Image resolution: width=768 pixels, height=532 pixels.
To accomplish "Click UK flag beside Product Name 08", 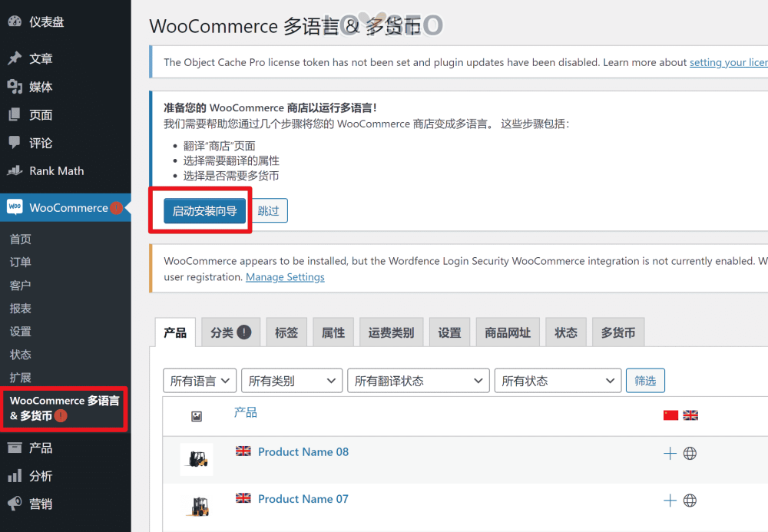I will (243, 451).
